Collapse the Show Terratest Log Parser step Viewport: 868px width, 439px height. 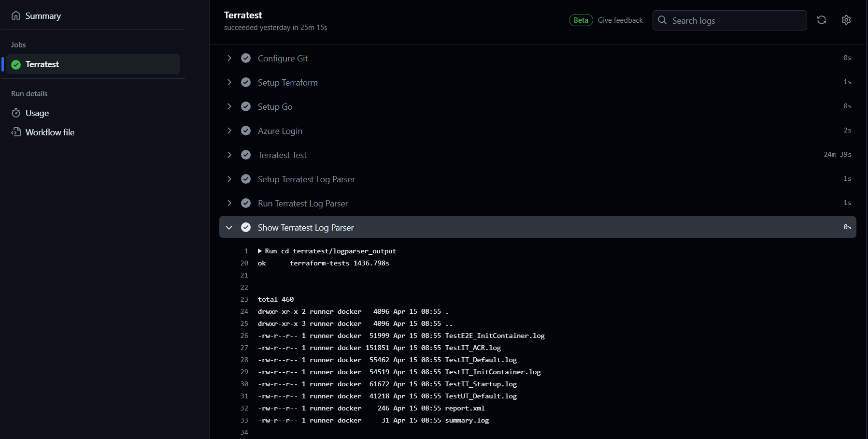click(x=229, y=227)
